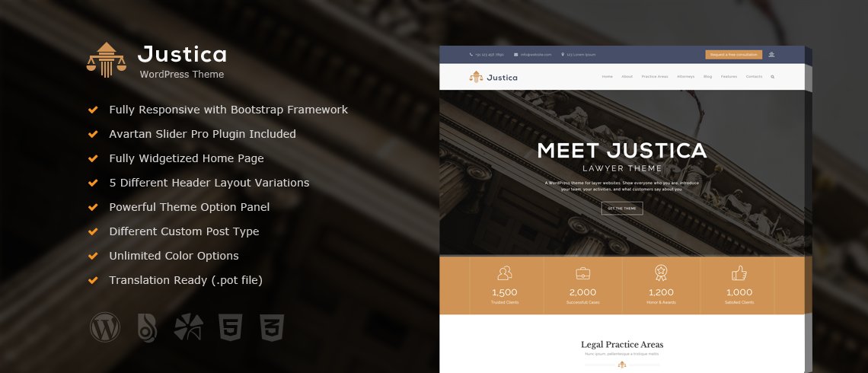Click the WordPress Theme subtitle

pos(181,74)
